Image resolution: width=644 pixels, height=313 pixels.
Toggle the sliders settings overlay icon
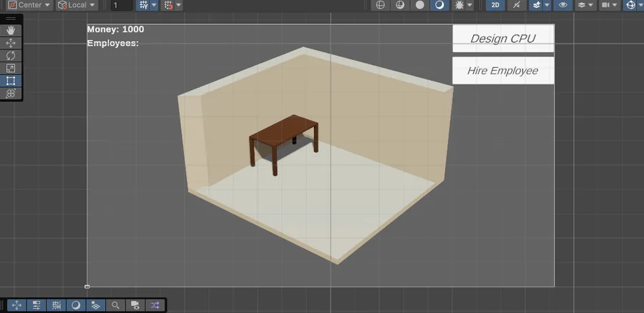(x=36, y=305)
